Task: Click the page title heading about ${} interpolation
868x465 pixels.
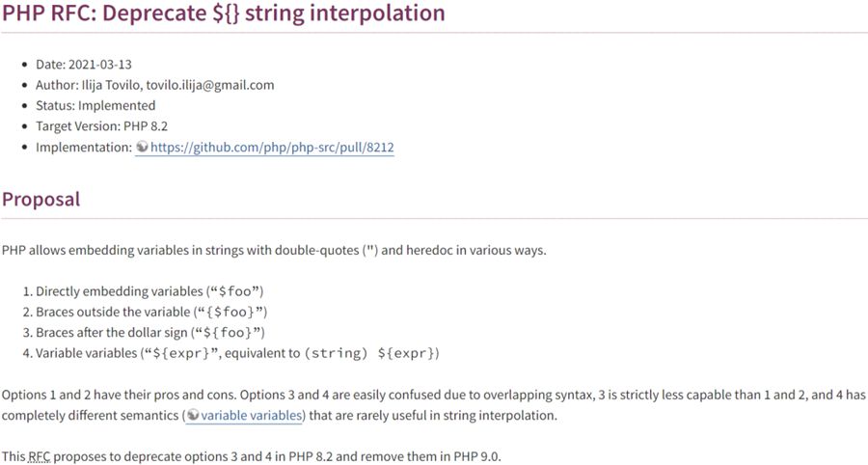Action: 224,14
